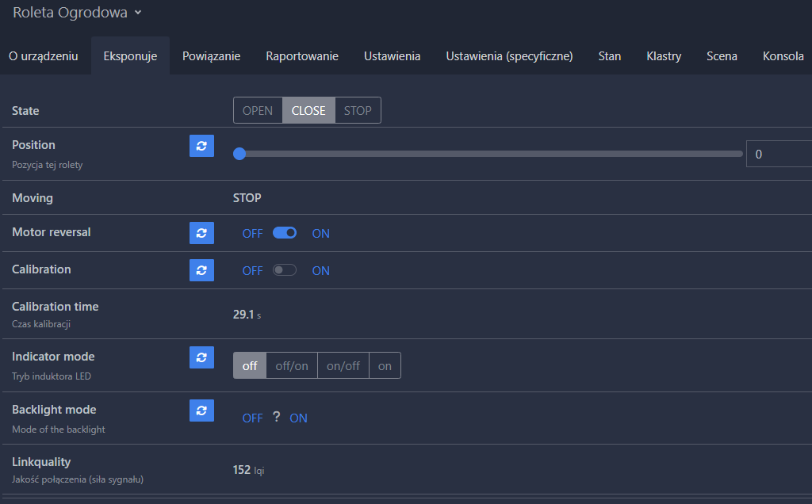This screenshot has width=812, height=504.
Task: Set Backlight mode to ON
Action: 298,418
